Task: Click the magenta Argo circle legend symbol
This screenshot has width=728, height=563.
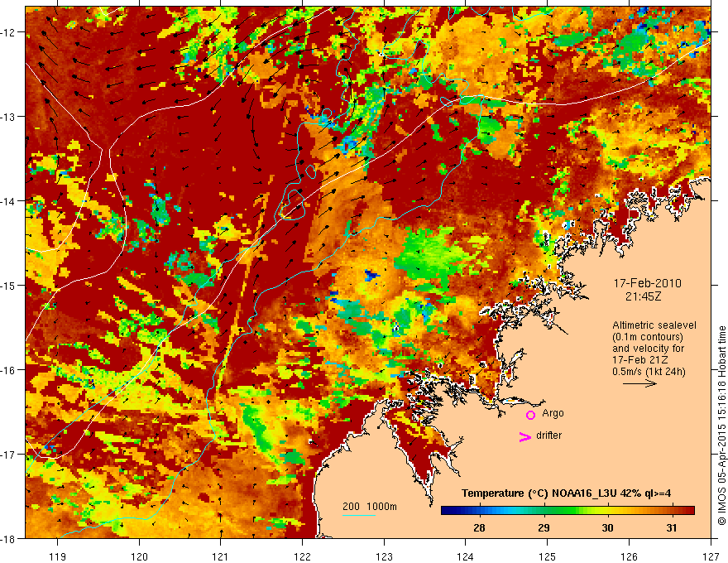Action: pos(530,415)
